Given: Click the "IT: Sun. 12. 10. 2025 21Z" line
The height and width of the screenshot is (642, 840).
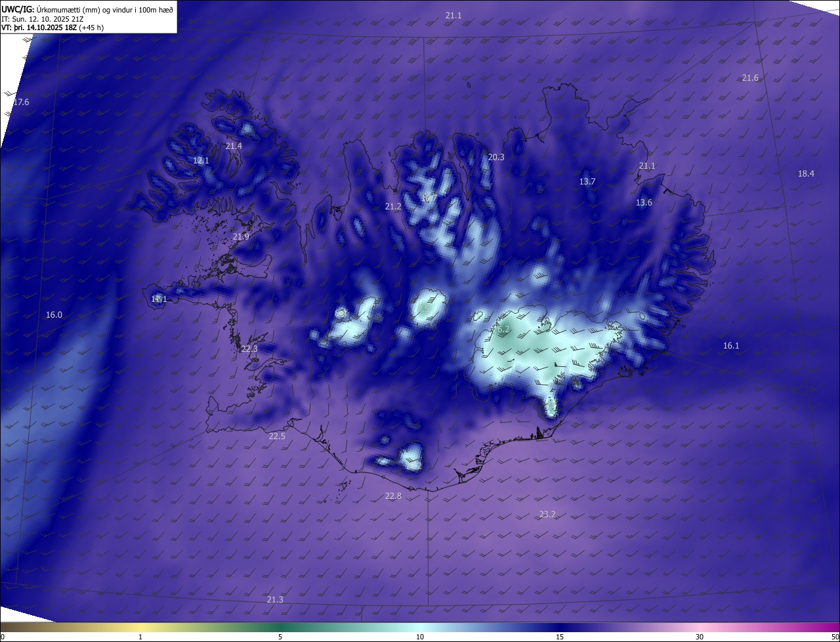Looking at the screenshot, I should [x=42, y=19].
